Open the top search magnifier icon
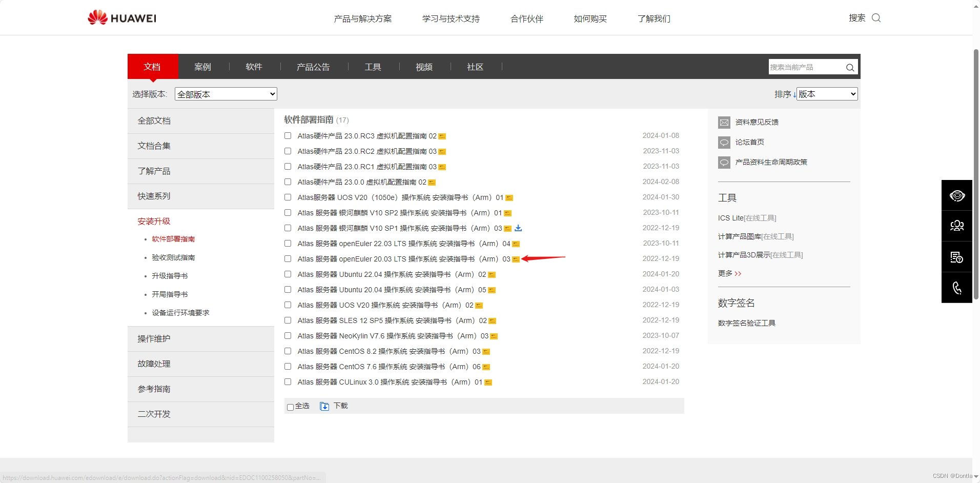980x483 pixels. click(x=876, y=18)
